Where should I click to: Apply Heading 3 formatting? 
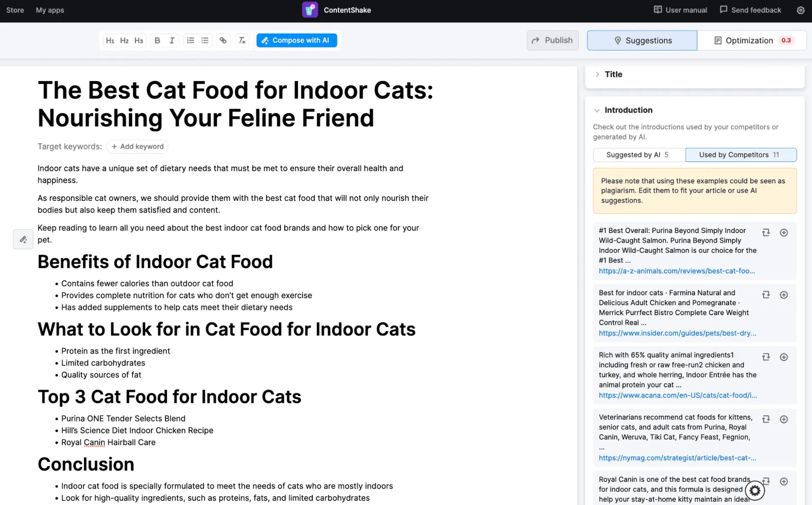[x=139, y=40]
